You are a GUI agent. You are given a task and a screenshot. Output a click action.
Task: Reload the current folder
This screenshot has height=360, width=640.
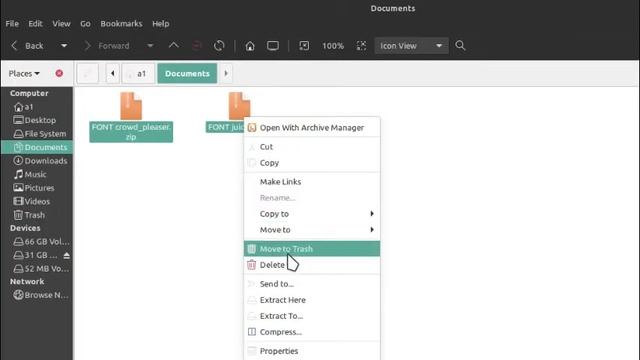click(219, 46)
